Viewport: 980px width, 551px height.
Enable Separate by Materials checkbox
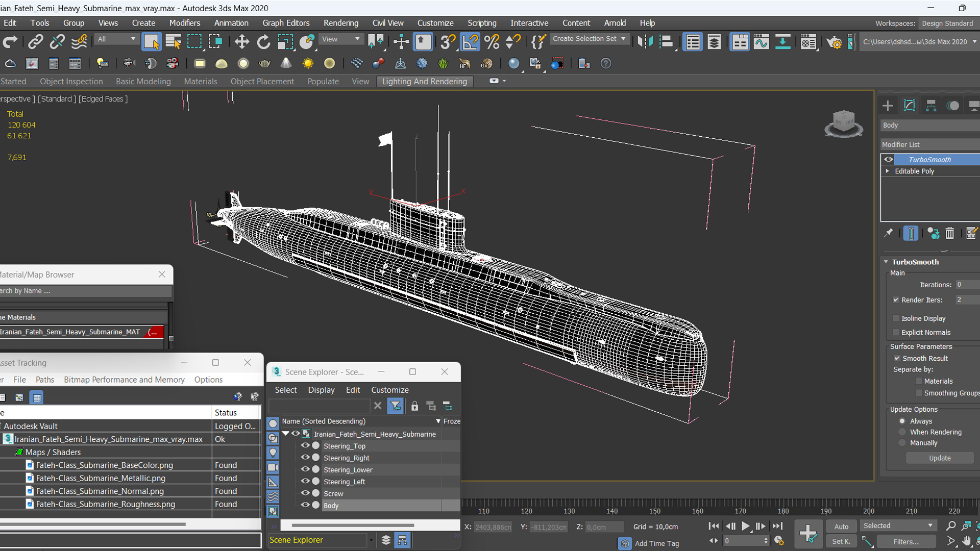click(x=919, y=381)
